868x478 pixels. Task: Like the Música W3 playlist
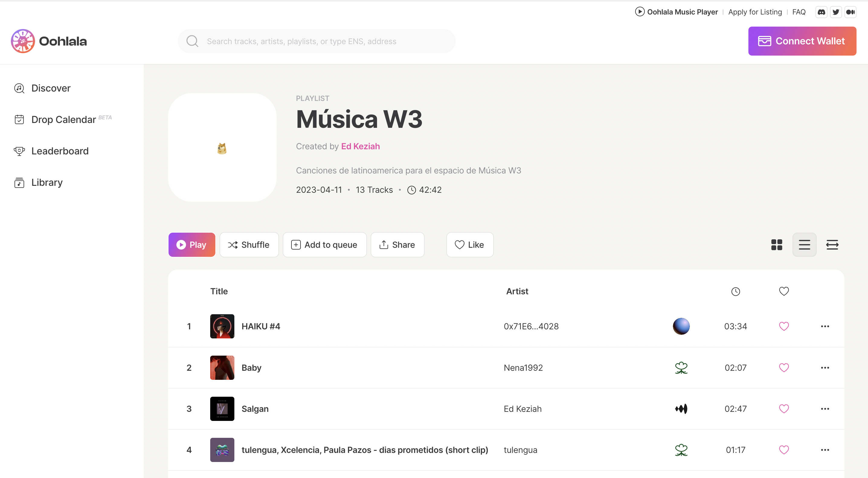pos(469,245)
